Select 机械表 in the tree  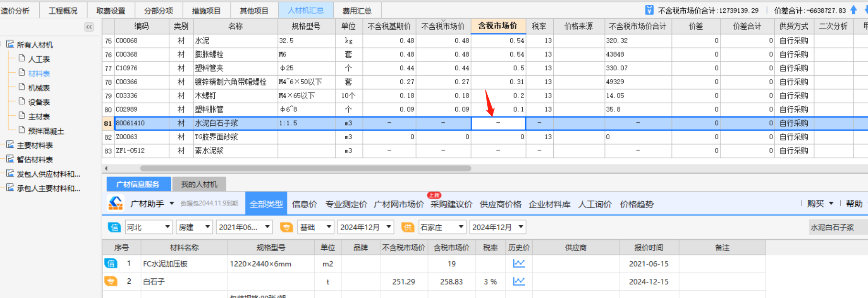pos(39,88)
